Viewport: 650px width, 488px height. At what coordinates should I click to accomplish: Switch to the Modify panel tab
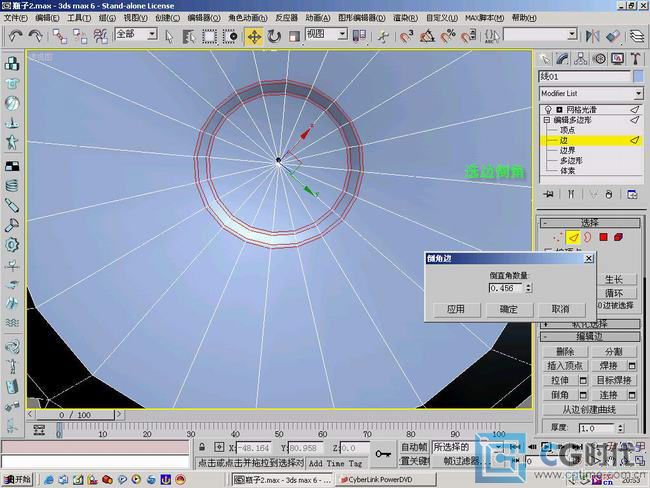[x=562, y=59]
